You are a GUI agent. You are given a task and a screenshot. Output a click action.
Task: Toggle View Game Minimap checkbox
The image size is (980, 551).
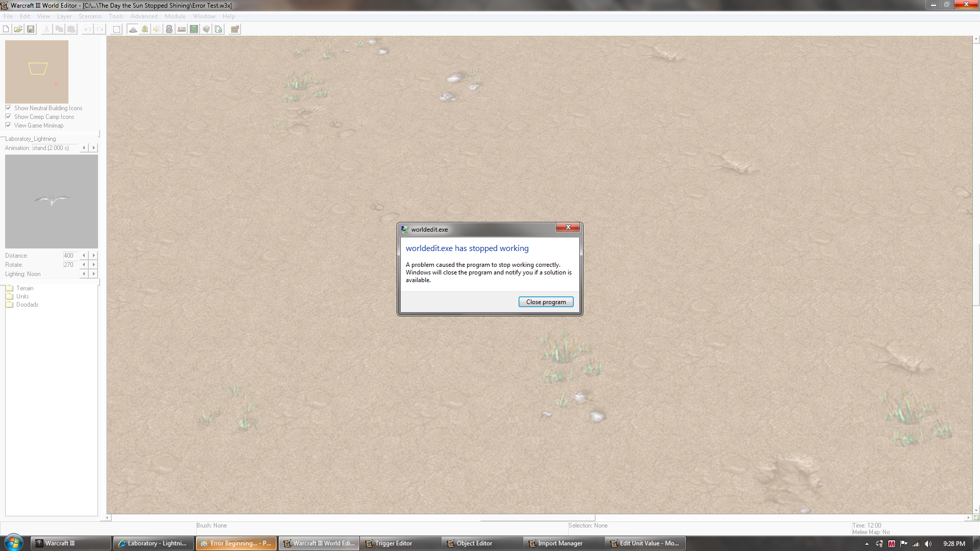[x=8, y=125]
